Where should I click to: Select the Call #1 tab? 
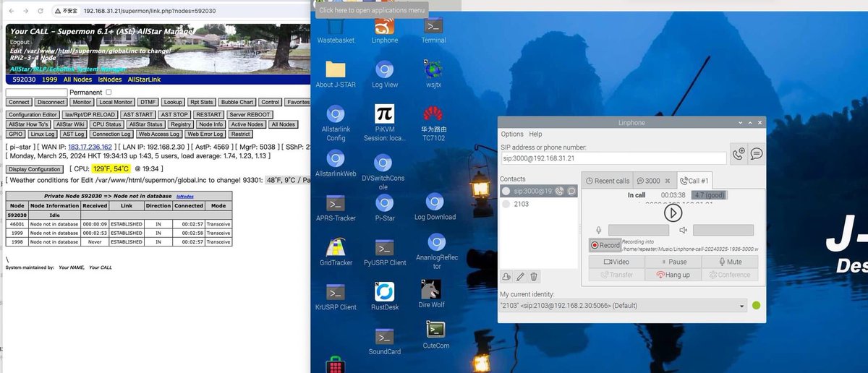click(x=694, y=181)
